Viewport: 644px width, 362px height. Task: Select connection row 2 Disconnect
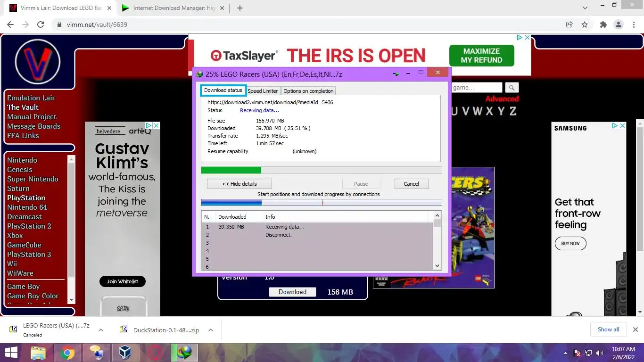pos(317,235)
